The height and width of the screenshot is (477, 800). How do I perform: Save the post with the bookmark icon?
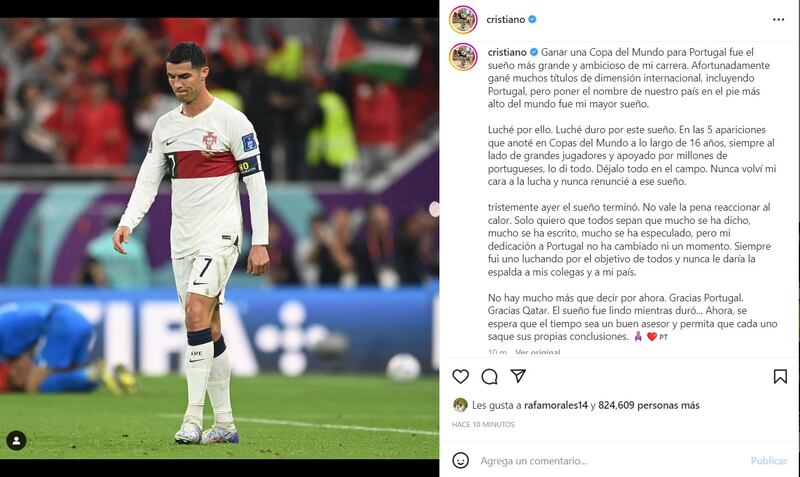click(x=780, y=376)
